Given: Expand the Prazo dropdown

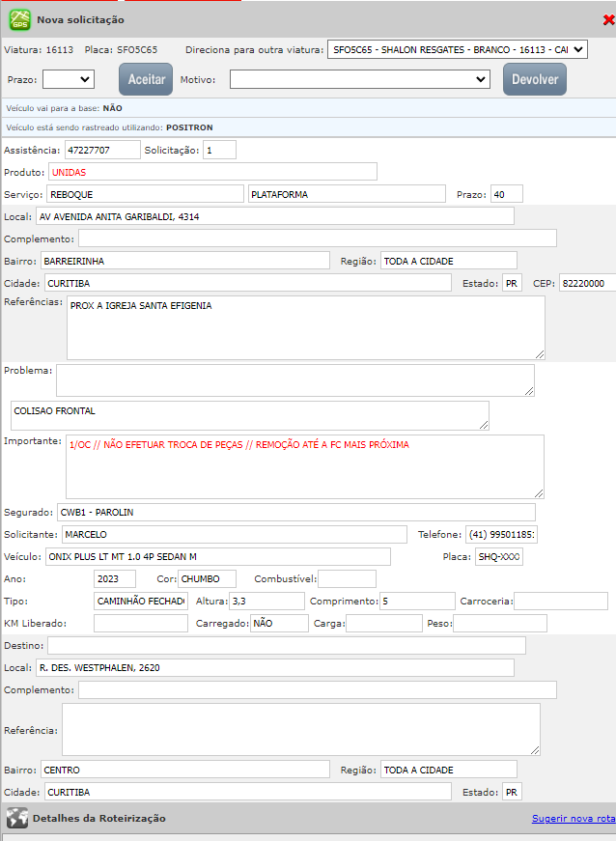Looking at the screenshot, I should [x=68, y=79].
